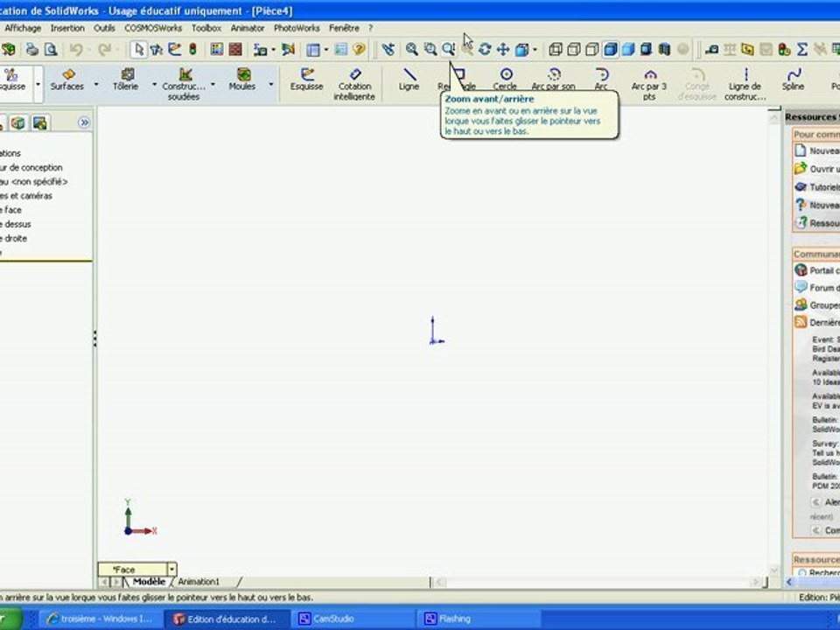Open dropdown arrow beside Tôlerie

(x=154, y=85)
